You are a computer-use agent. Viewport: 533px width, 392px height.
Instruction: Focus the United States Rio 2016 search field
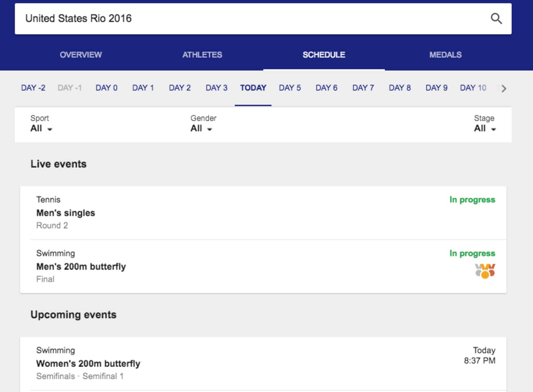[x=263, y=19]
